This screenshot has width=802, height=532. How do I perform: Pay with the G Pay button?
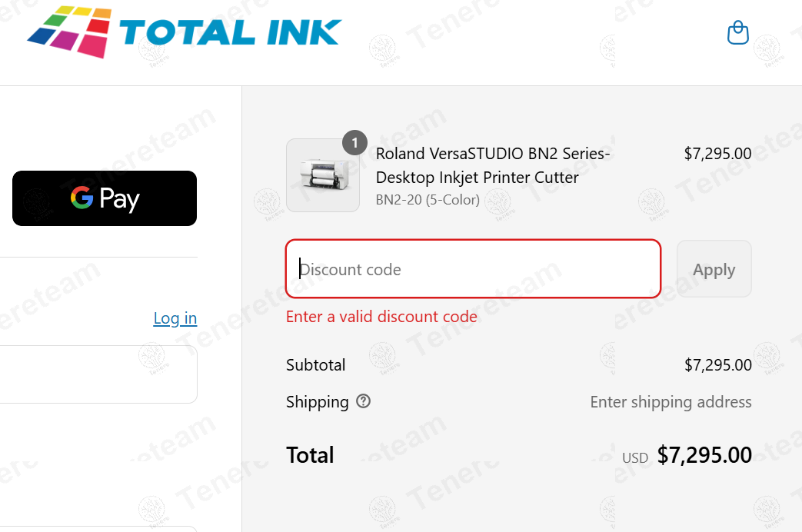105,198
